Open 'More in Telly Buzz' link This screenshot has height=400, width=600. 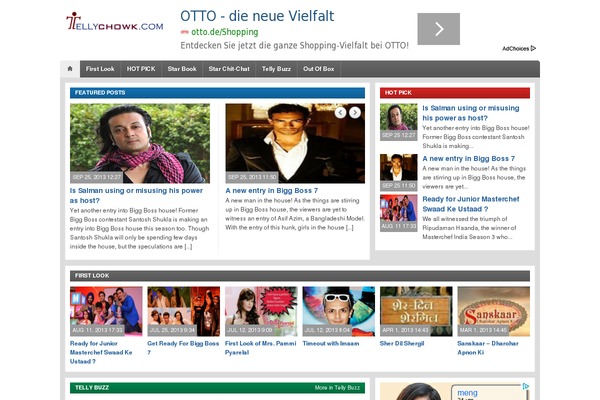coord(336,387)
